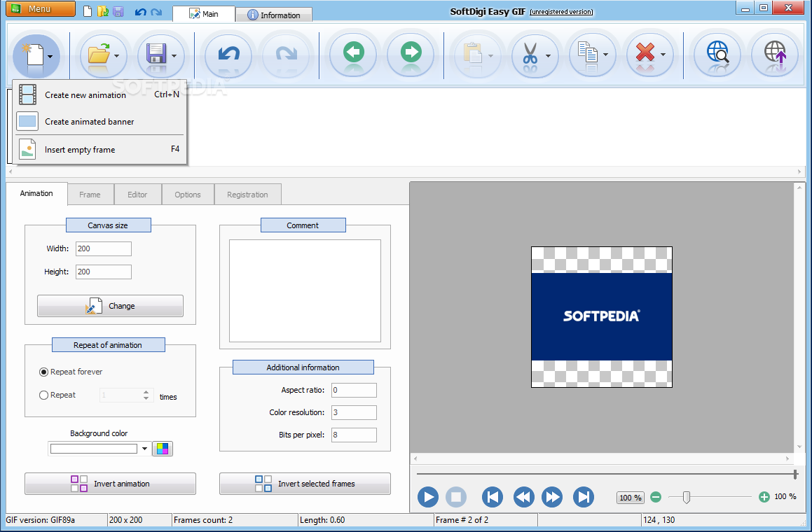
Task: Jump to last frame
Action: pos(583,497)
